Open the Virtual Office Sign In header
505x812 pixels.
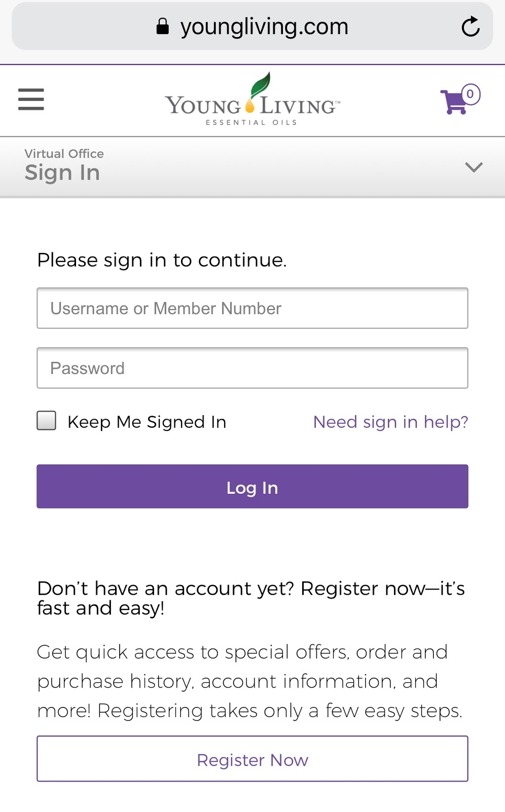252,167
